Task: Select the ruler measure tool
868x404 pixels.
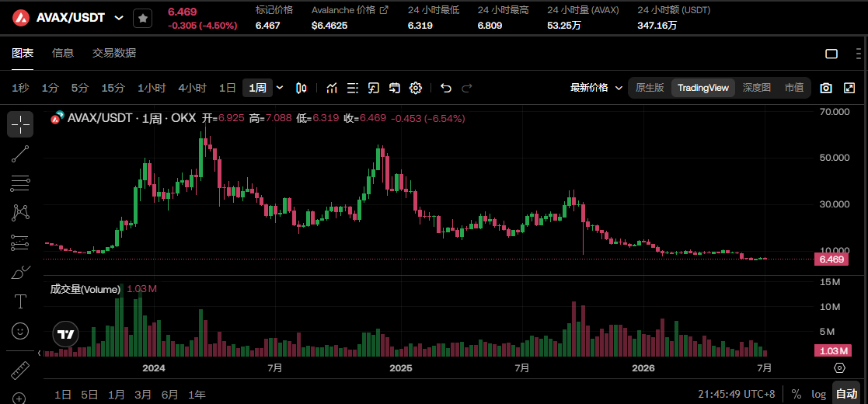Action: pos(20,371)
